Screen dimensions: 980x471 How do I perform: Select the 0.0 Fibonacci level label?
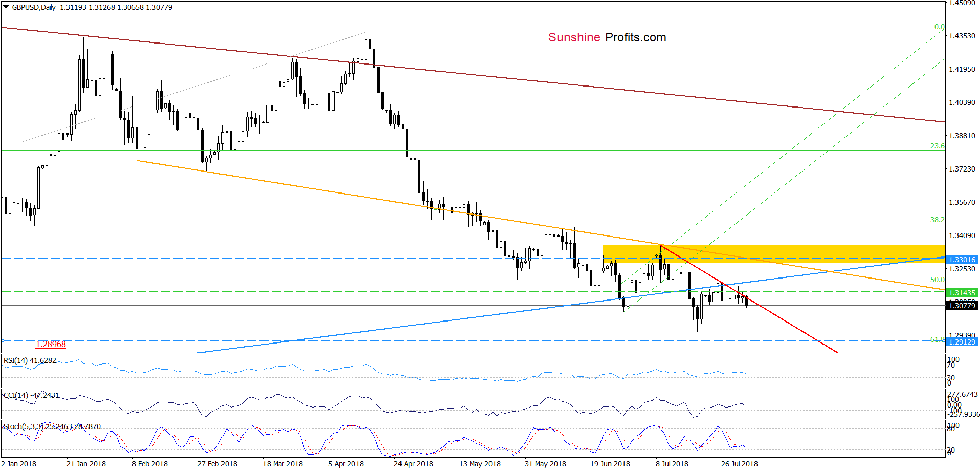(940, 27)
